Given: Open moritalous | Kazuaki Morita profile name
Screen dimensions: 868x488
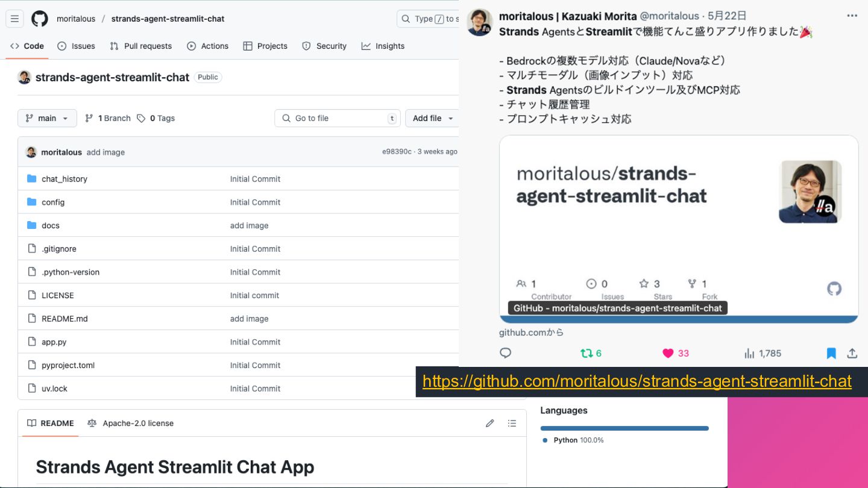Looking at the screenshot, I should coord(568,16).
